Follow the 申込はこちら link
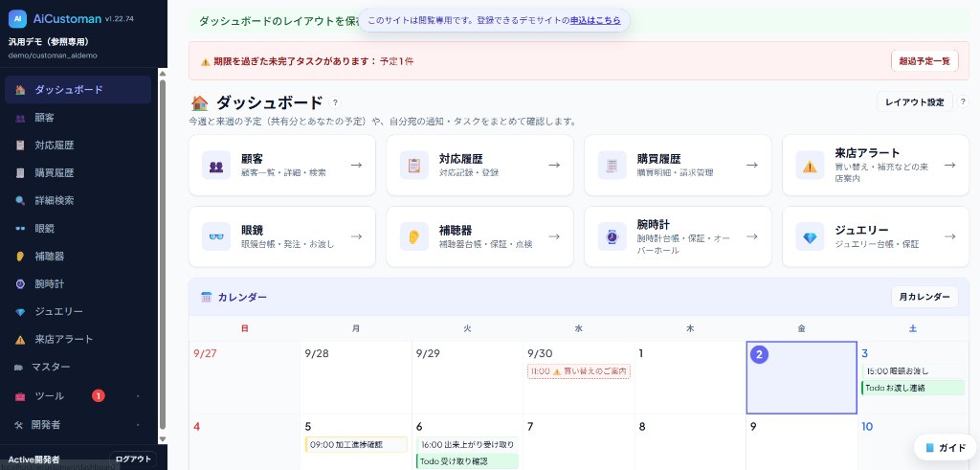 tap(595, 21)
